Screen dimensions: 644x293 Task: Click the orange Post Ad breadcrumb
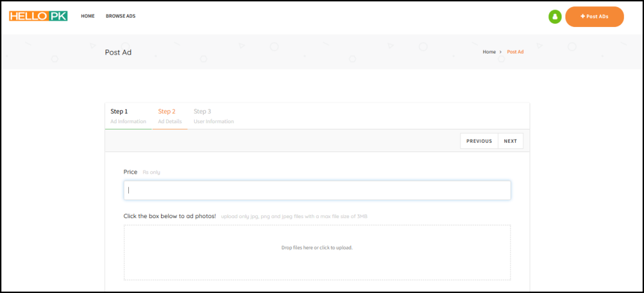tap(515, 52)
